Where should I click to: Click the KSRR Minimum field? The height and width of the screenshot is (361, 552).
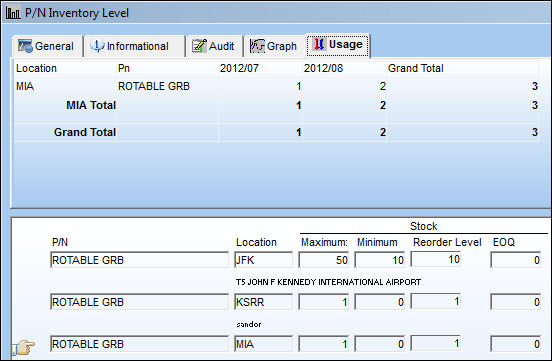[x=380, y=302]
